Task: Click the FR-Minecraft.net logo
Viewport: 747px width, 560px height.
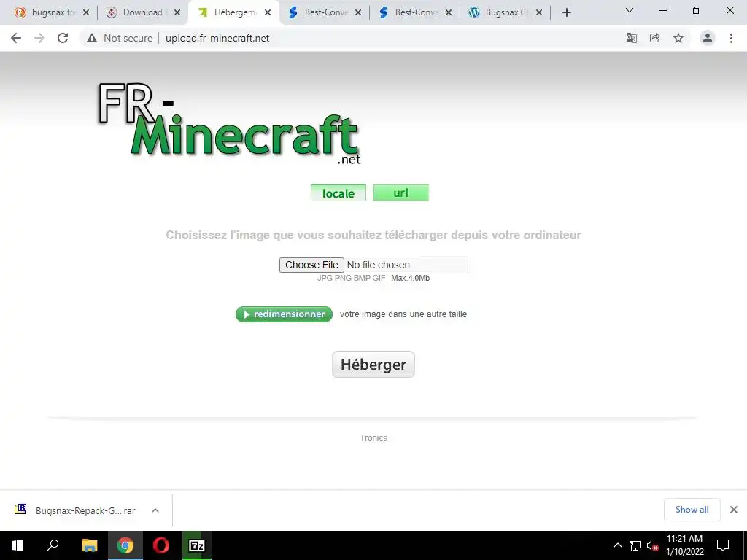Action: 228,124
